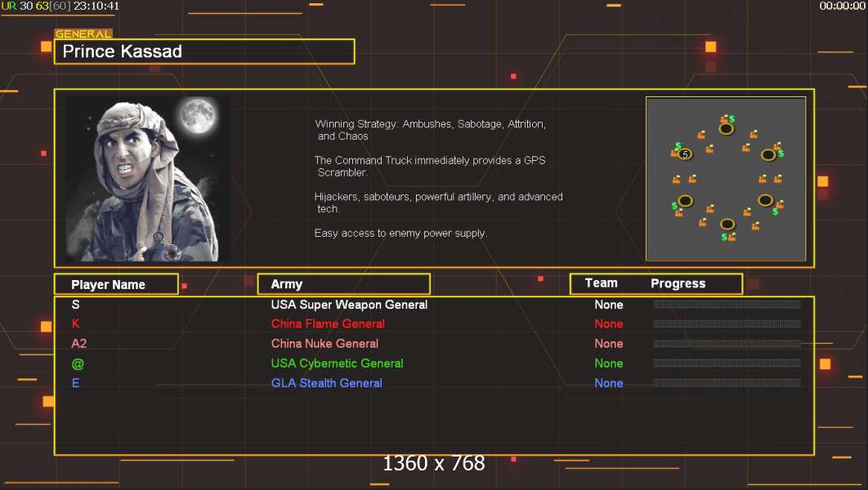Click the loading progress bar for player A2
This screenshot has width=868, height=490.
pos(727,344)
